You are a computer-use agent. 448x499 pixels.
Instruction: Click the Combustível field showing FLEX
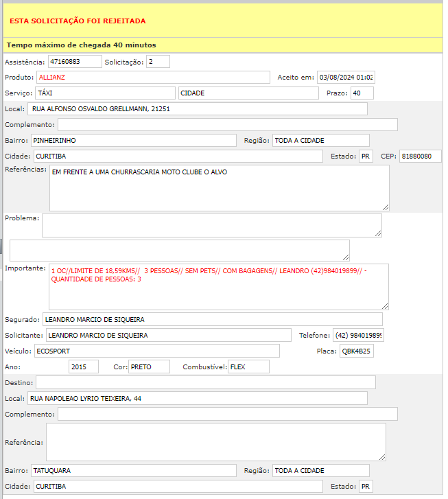point(248,367)
